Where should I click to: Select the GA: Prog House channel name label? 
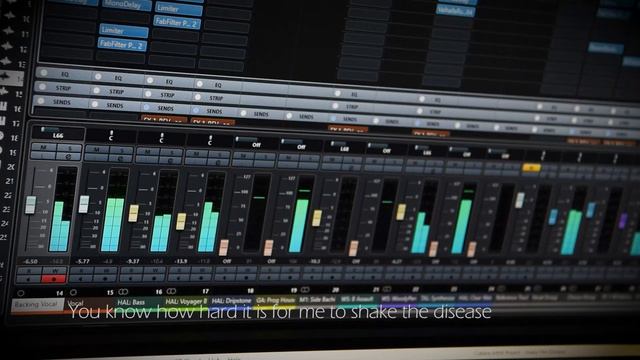[276, 300]
